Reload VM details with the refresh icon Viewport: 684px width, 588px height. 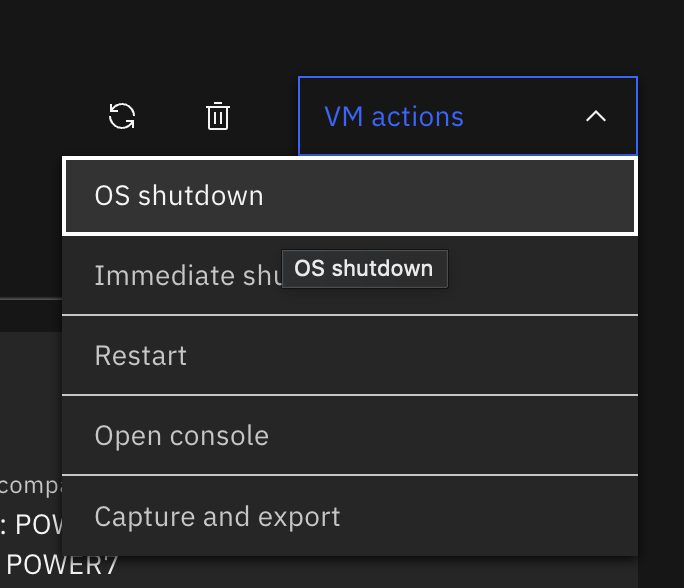[122, 116]
